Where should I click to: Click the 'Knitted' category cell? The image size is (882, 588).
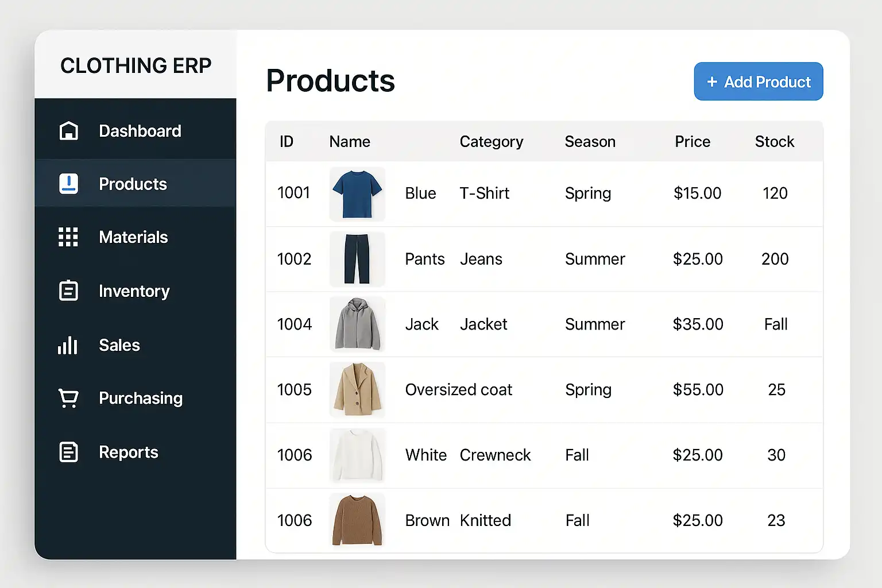485,520
